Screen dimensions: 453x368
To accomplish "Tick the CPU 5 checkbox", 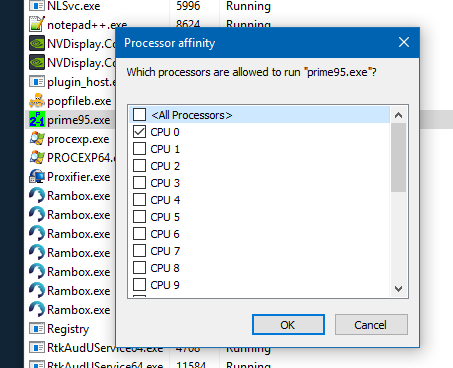I will pyautogui.click(x=139, y=217).
